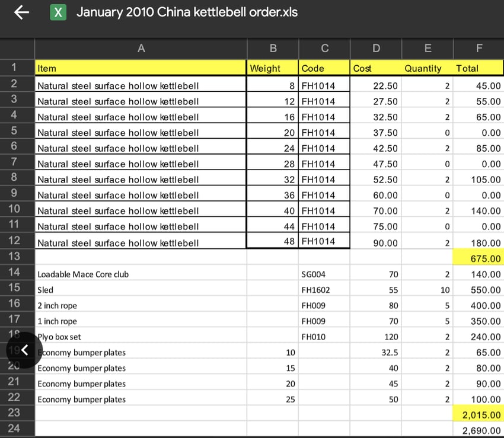Select total cell 350.00

coord(479,319)
